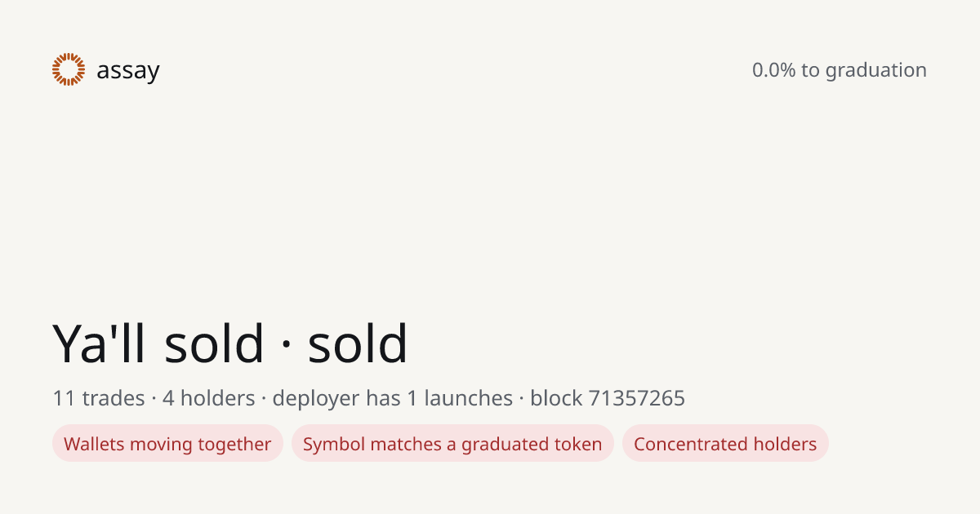Click the '0.0%' percentage figure

pyautogui.click(x=773, y=70)
